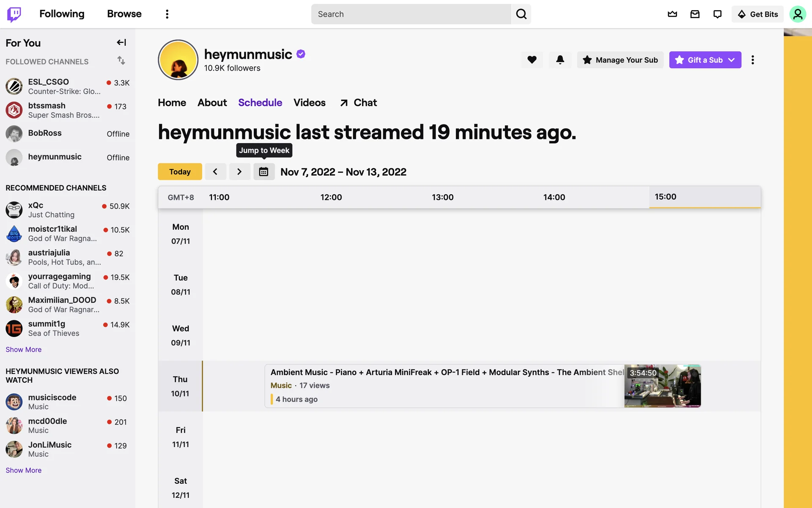Toggle the follow heart for heymunmusic
The image size is (812, 508).
[532, 60]
